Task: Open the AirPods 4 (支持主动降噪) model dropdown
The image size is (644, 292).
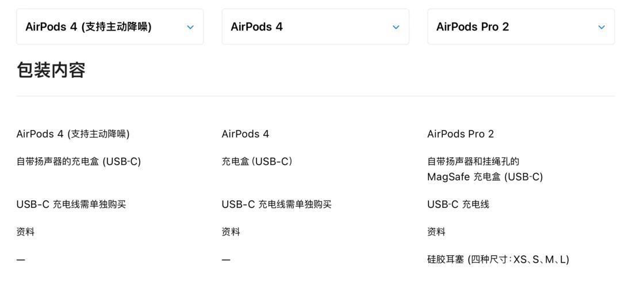Action: [109, 26]
